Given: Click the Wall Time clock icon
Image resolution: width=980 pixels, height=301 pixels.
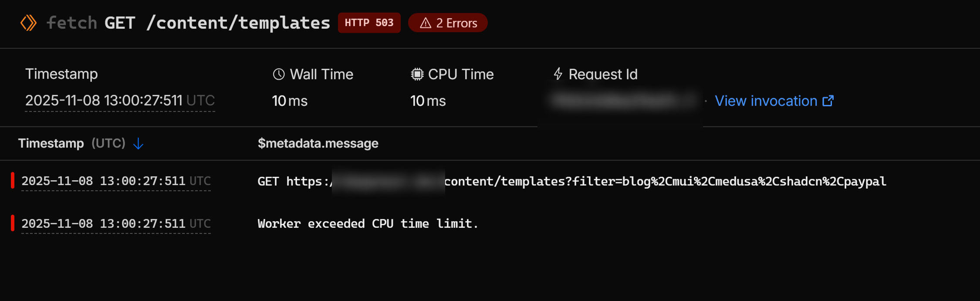Looking at the screenshot, I should coord(279,74).
